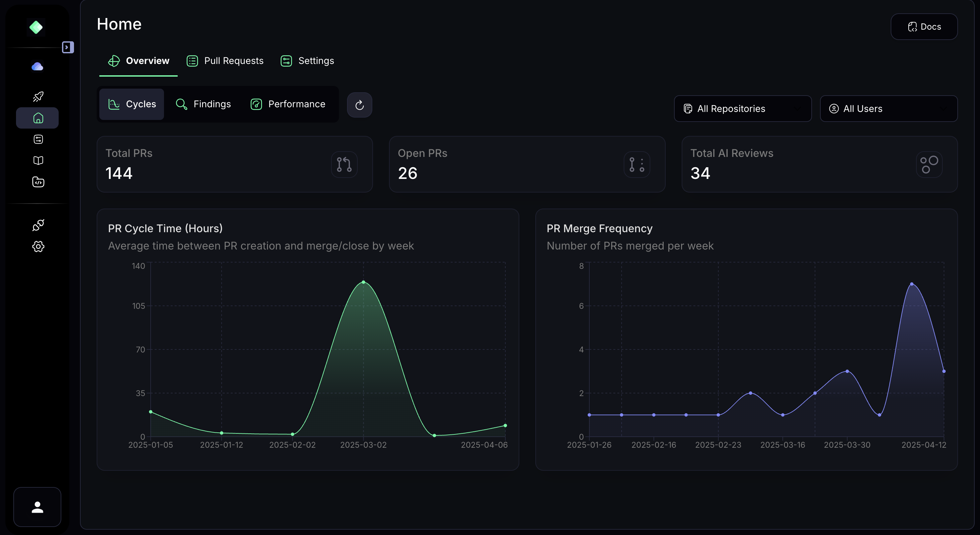The width and height of the screenshot is (980, 535).
Task: Open the All Users dropdown
Action: 889,108
